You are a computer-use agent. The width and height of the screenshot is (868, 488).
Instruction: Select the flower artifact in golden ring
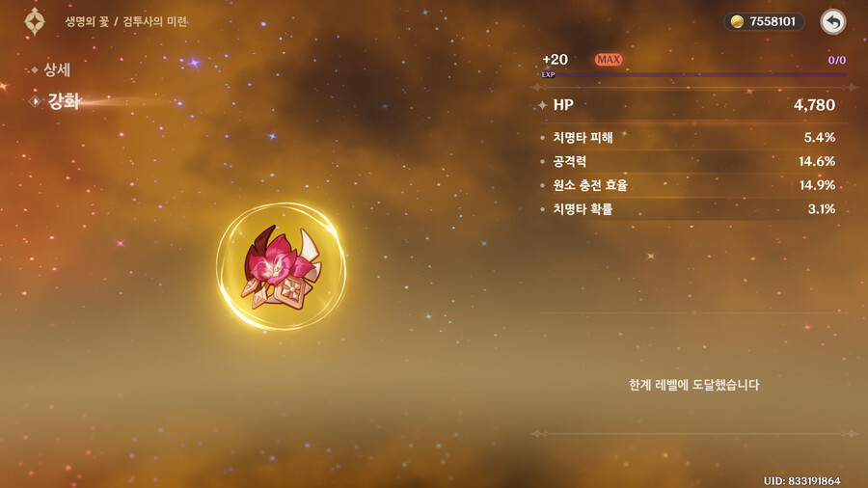pyautogui.click(x=282, y=267)
